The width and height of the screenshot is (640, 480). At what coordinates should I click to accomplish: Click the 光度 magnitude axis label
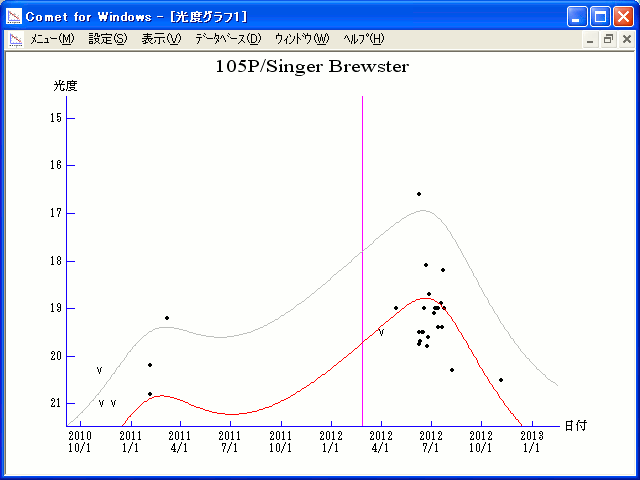pos(65,86)
